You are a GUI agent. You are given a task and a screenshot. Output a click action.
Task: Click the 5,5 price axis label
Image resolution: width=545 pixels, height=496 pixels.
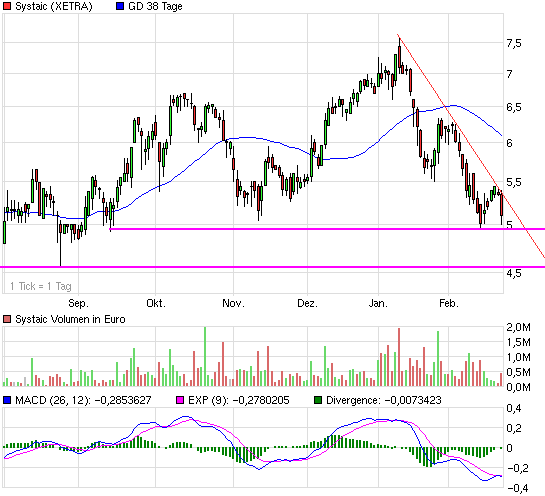pyautogui.click(x=514, y=182)
